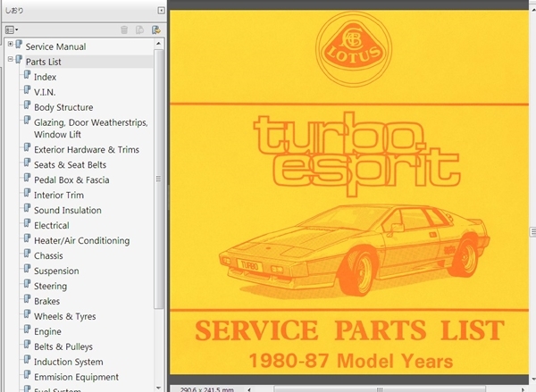This screenshot has width=536, height=392.
Task: Open the Index bookmark
Action: 46,77
